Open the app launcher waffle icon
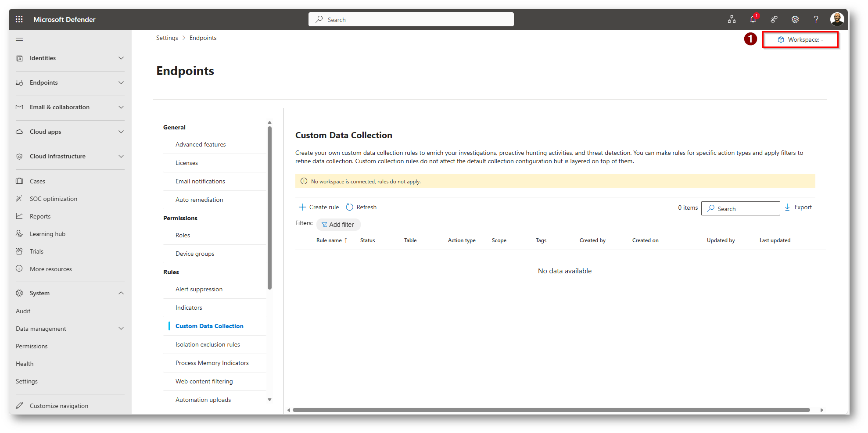This screenshot has height=433, width=868. (19, 19)
